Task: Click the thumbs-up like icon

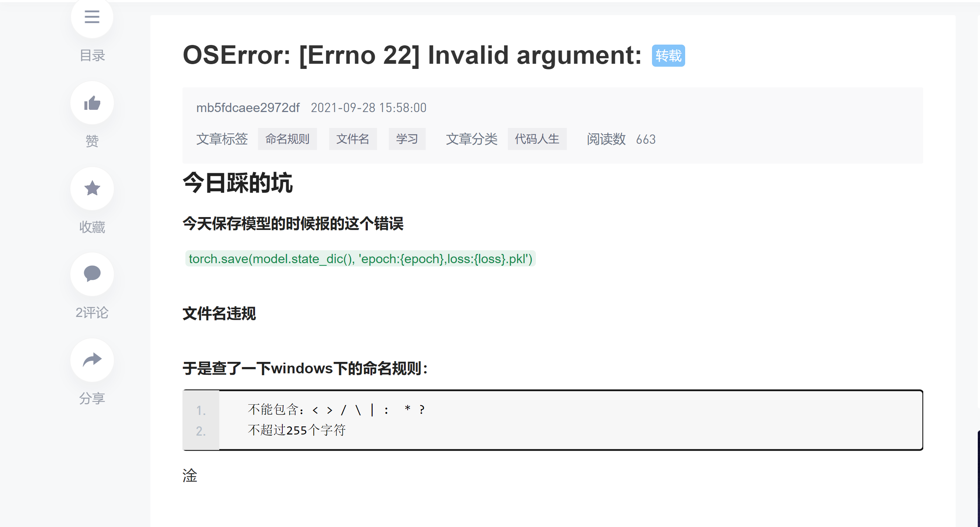Action: pos(92,103)
